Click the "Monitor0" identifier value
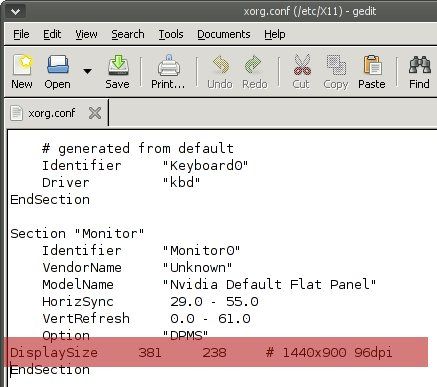 (x=201, y=250)
